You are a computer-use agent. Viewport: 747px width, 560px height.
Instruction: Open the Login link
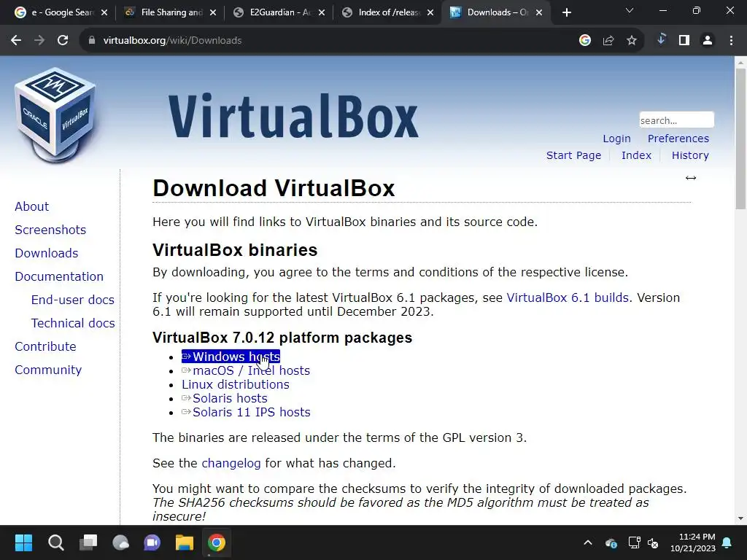(x=616, y=139)
